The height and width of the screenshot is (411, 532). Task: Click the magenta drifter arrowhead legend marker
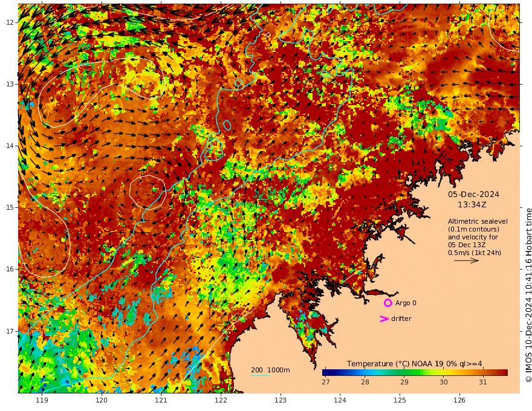point(384,319)
